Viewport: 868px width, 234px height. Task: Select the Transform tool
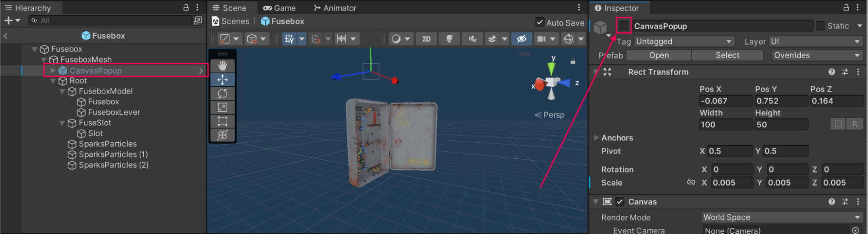pos(222,135)
